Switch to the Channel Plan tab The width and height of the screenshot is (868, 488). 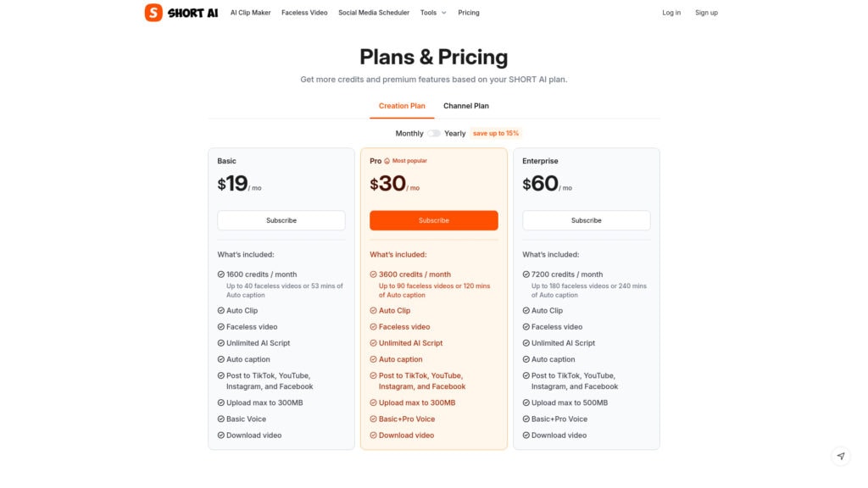466,106
